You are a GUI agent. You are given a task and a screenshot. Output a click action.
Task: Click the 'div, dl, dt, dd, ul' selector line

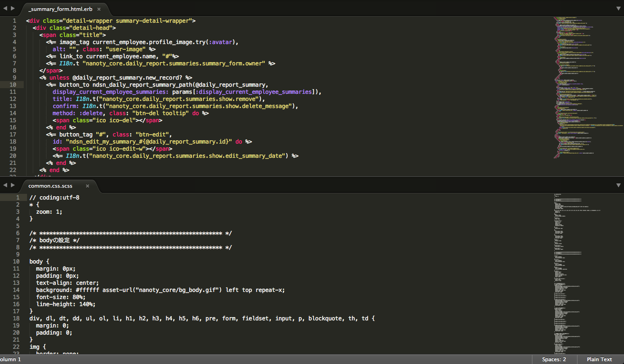(202, 318)
